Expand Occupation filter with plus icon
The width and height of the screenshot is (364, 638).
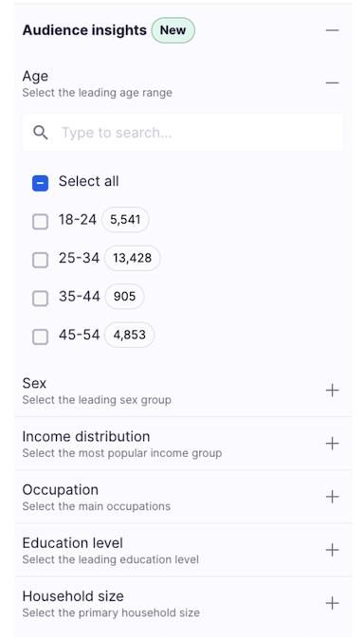(332, 497)
